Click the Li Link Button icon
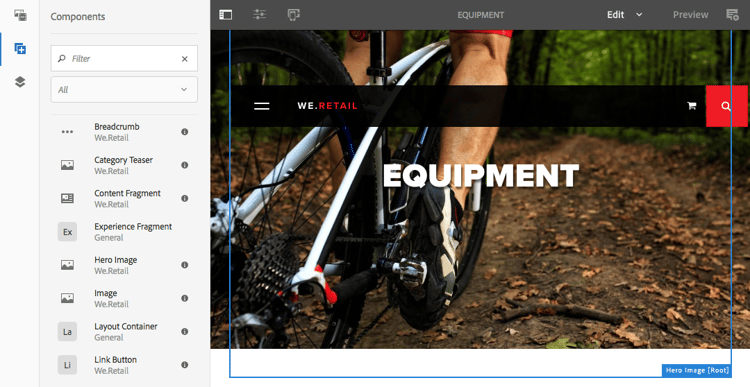 click(x=67, y=365)
